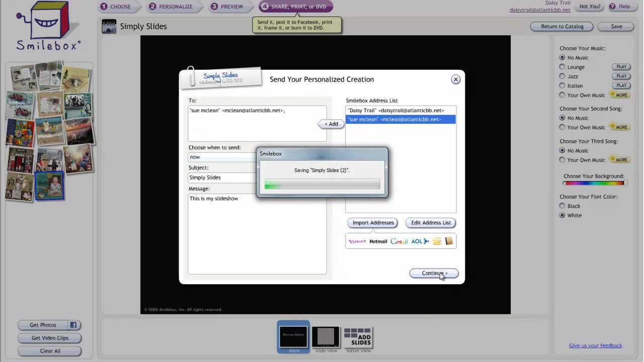The image size is (644, 362).
Task: Play the Italian music preview
Action: click(621, 85)
